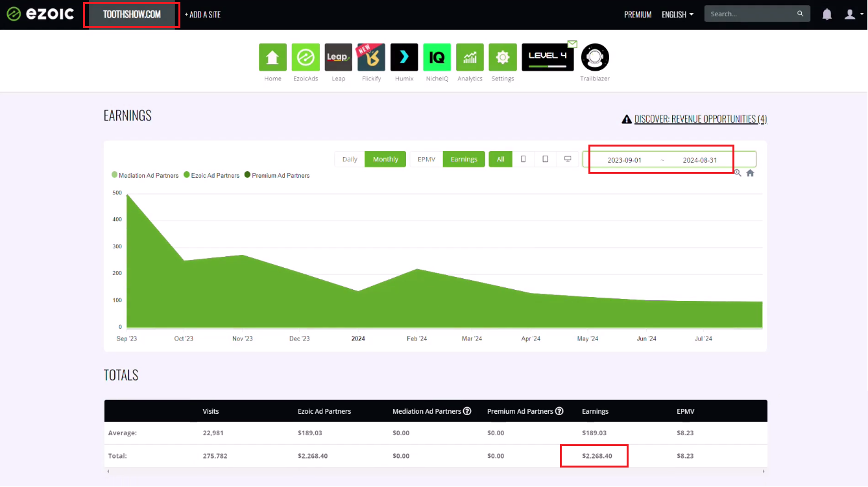Toggle Mediation Ad Partners legend series

(145, 175)
